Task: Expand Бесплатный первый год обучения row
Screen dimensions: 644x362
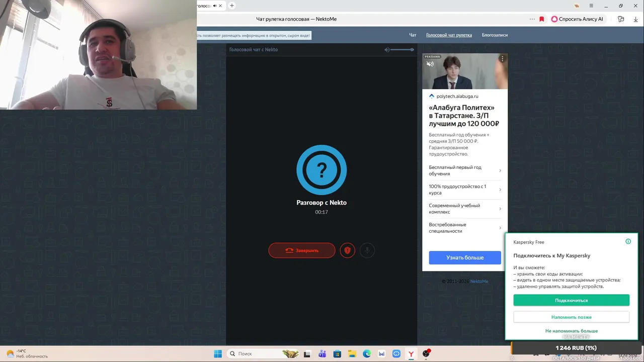Action: [465, 170]
